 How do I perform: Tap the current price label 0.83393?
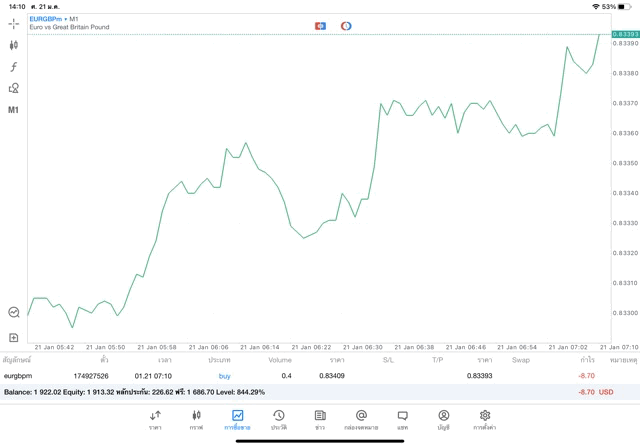point(625,34)
